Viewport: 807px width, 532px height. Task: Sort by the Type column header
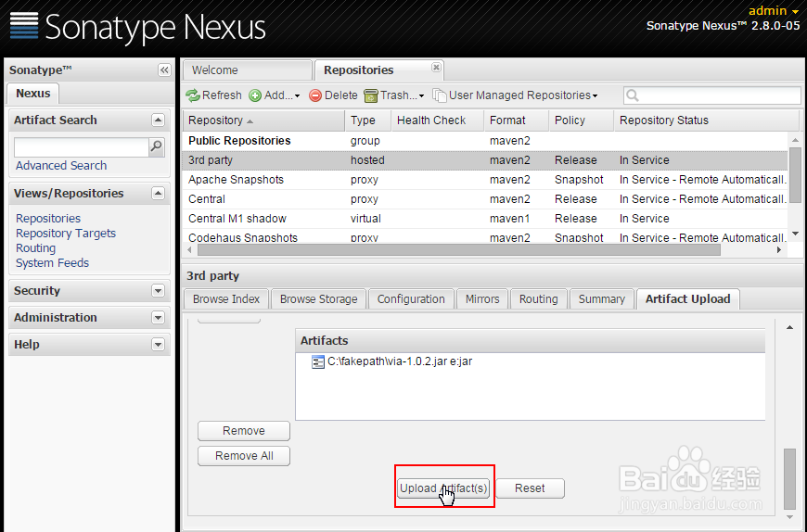coord(367,120)
